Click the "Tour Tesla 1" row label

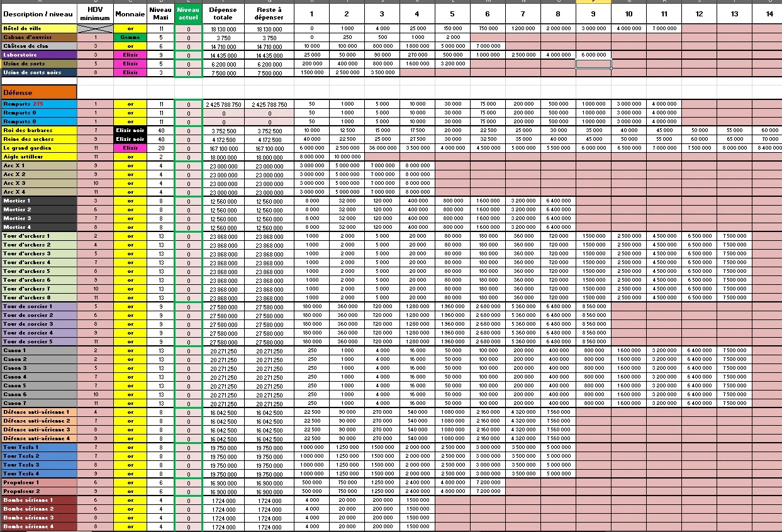pyautogui.click(x=39, y=447)
